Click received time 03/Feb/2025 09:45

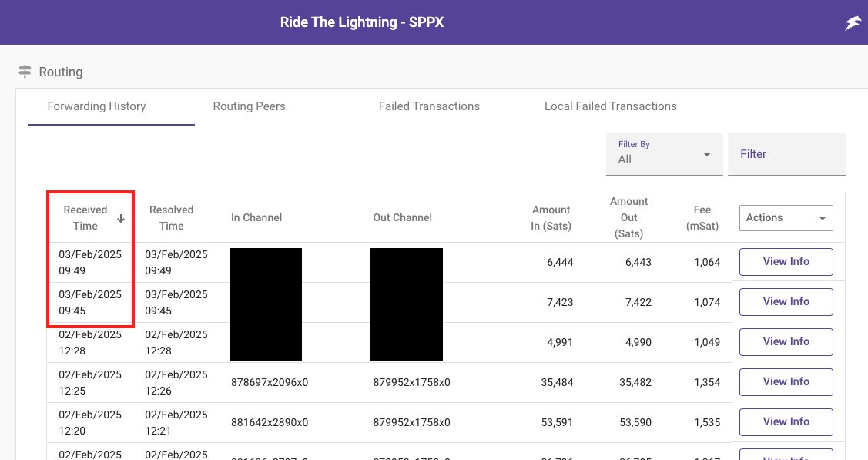point(90,302)
